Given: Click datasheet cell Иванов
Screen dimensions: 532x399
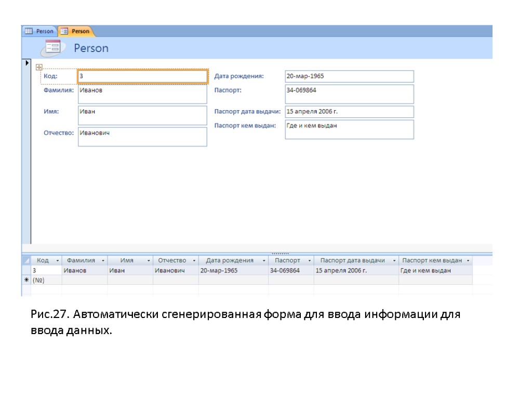Looking at the screenshot, I should point(85,270).
